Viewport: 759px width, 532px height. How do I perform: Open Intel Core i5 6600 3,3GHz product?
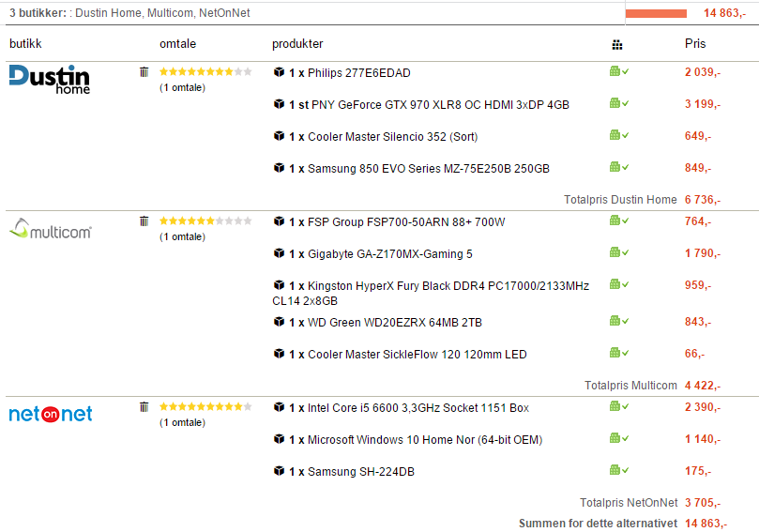click(x=418, y=408)
